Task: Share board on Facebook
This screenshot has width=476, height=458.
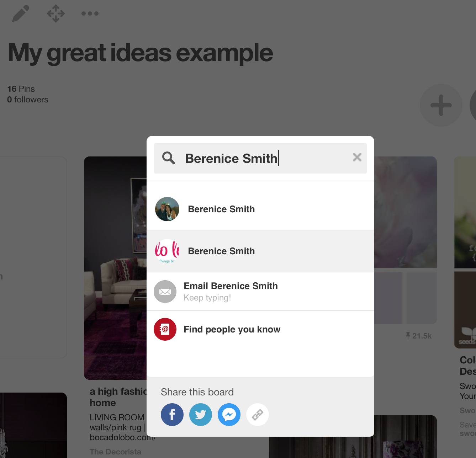Action: (x=172, y=415)
